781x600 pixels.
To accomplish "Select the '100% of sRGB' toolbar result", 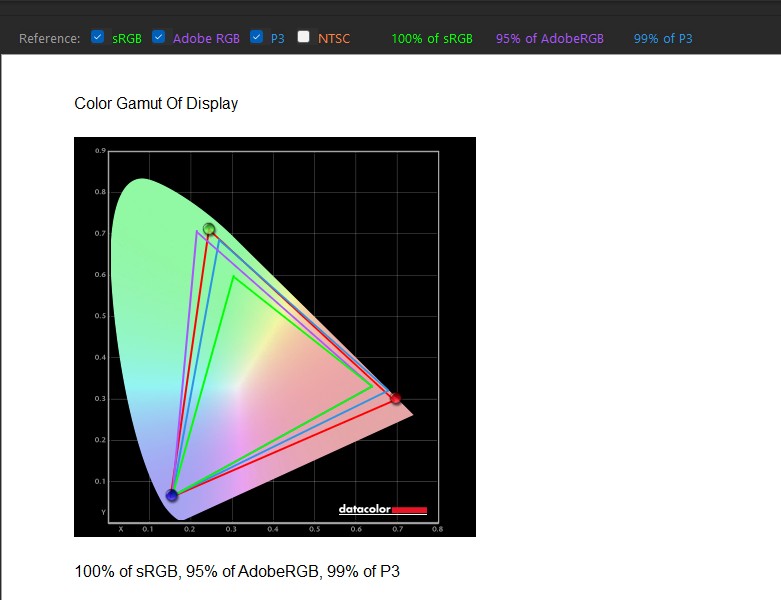I will tap(432, 39).
